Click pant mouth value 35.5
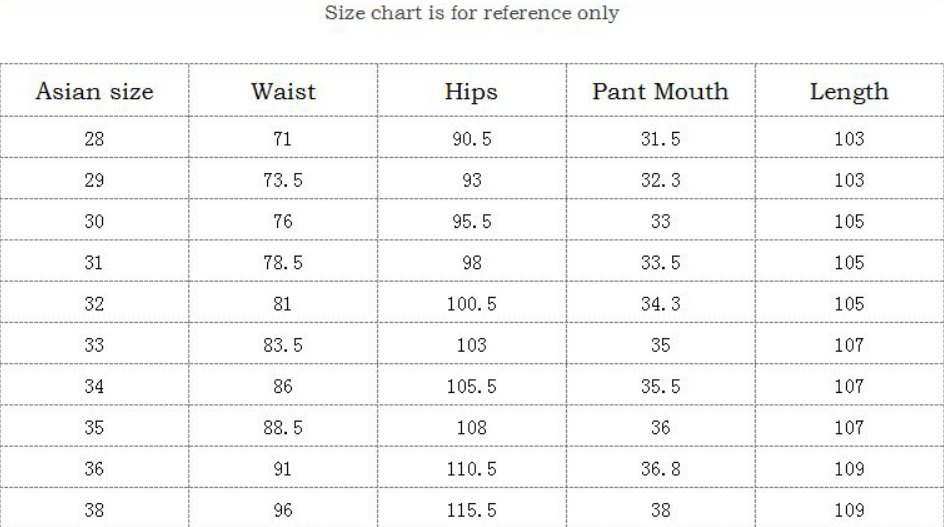944x527 pixels. (x=660, y=386)
